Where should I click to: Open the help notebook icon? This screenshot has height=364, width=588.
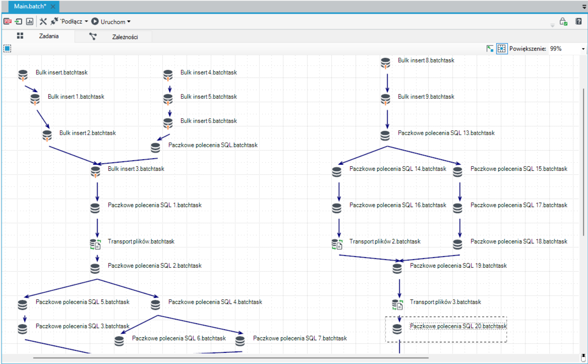tap(578, 21)
